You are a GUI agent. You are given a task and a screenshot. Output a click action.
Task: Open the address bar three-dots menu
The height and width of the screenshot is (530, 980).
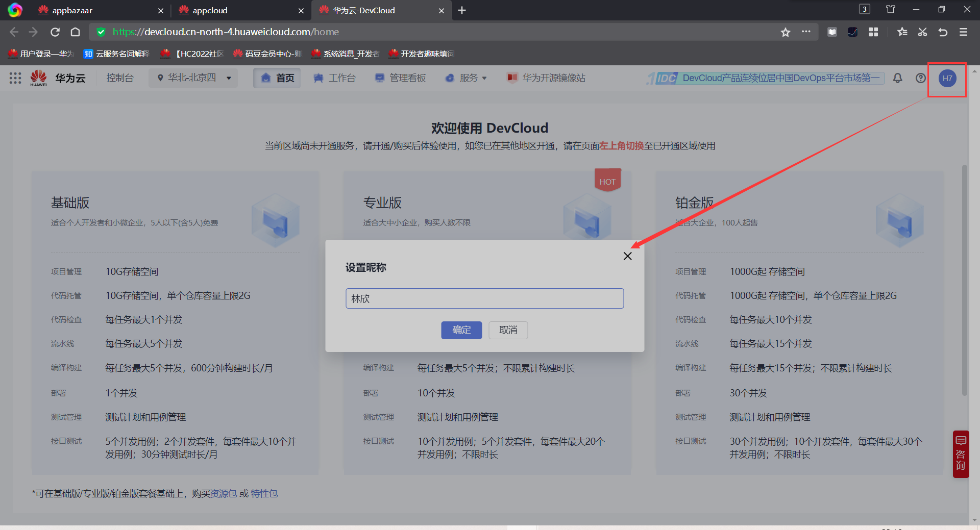(806, 32)
